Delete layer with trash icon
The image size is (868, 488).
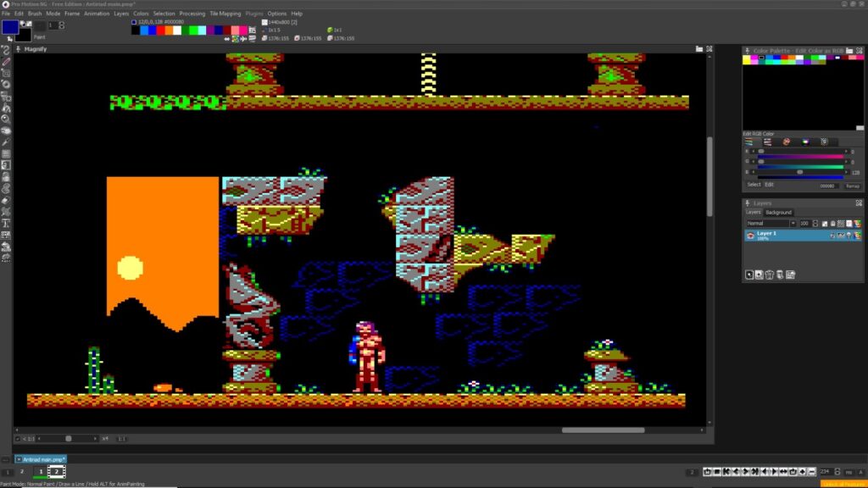pos(770,275)
